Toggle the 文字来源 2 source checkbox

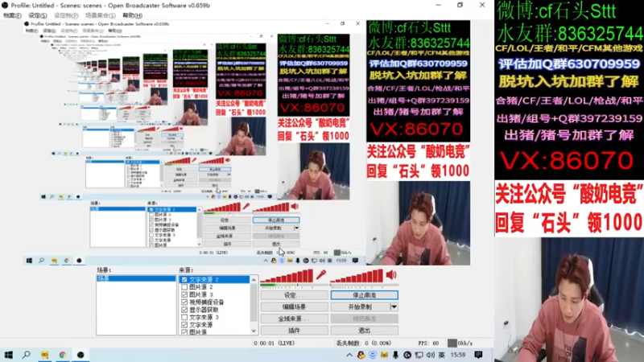coord(184,279)
